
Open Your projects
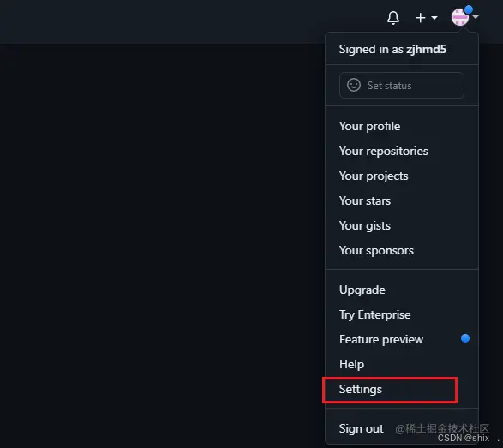(x=374, y=176)
